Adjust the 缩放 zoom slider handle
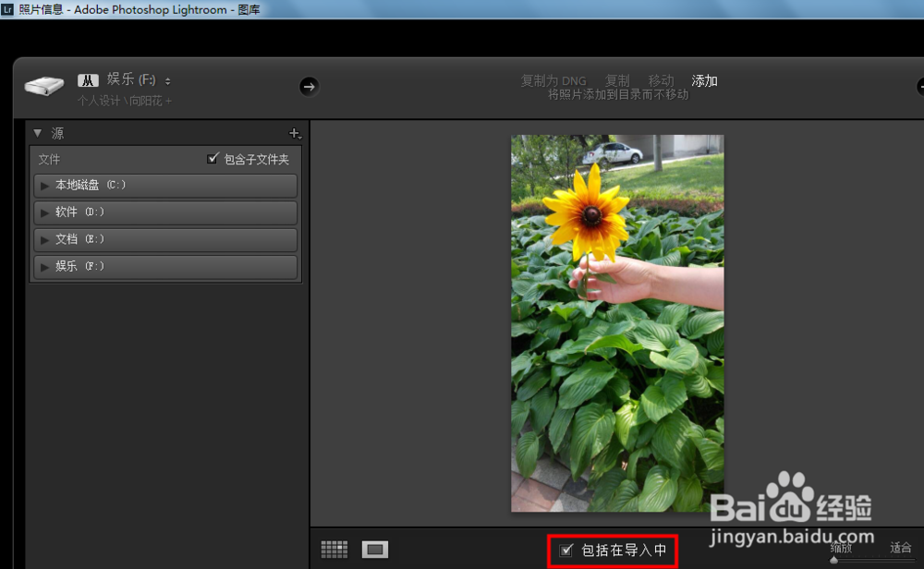The image size is (924, 569). pyautogui.click(x=833, y=560)
